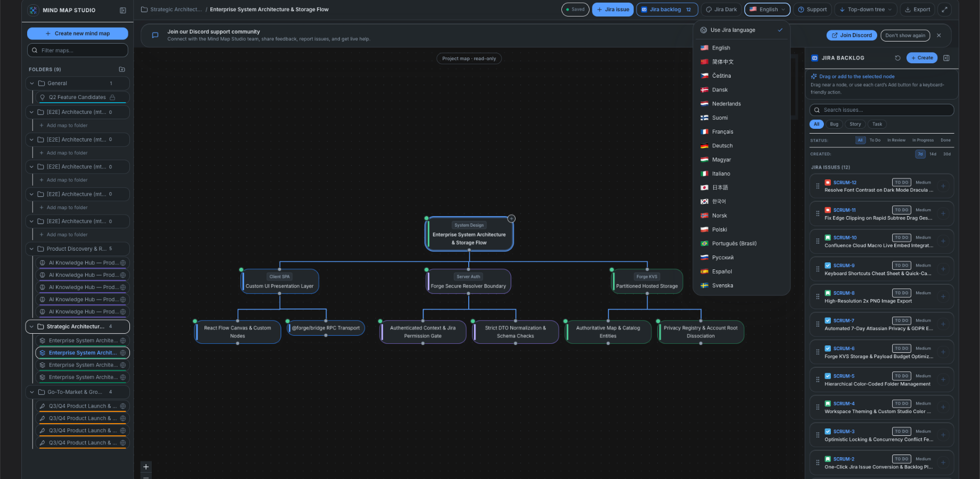Image resolution: width=980 pixels, height=479 pixels.
Task: Zoom in on the canvas
Action: pyautogui.click(x=146, y=467)
